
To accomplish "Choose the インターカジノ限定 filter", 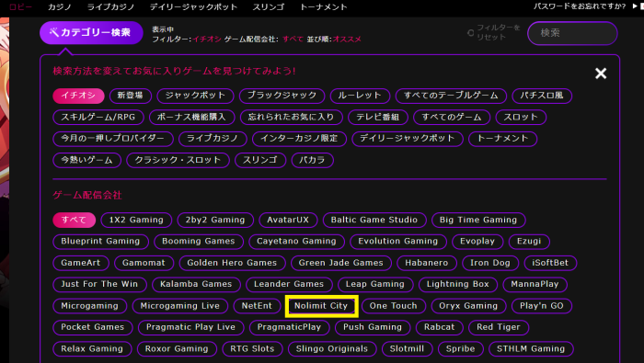I will [x=299, y=139].
